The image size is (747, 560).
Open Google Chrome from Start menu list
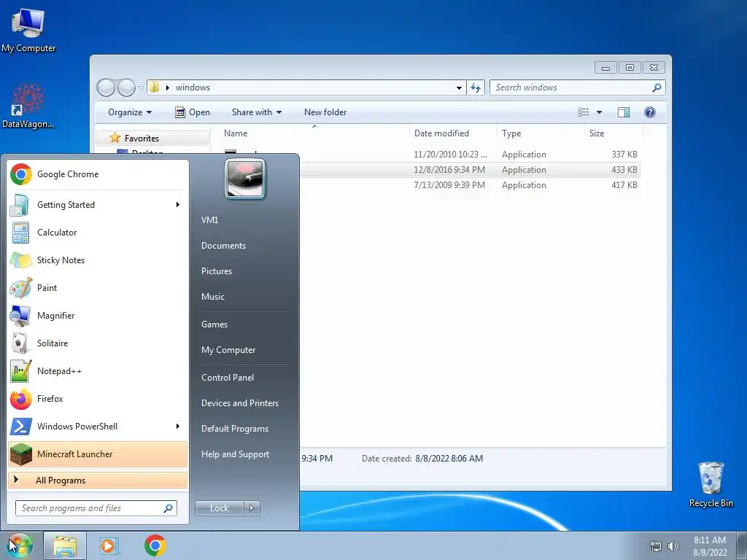tap(98, 174)
